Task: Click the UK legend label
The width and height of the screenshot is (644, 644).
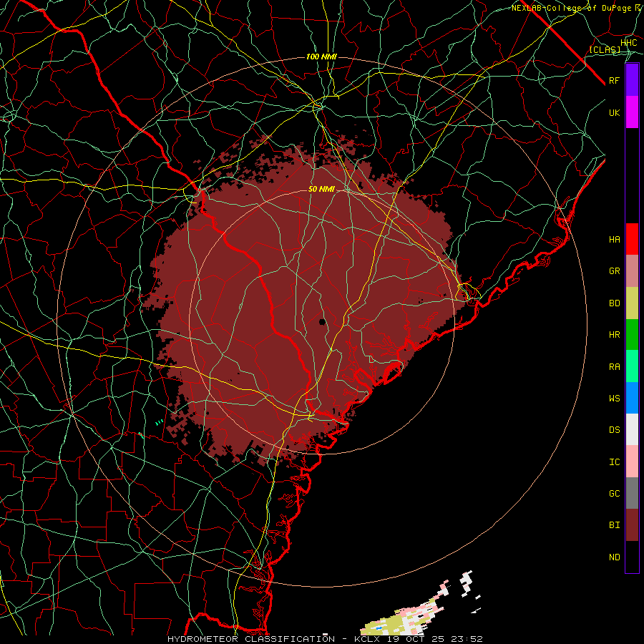Action: (x=614, y=112)
